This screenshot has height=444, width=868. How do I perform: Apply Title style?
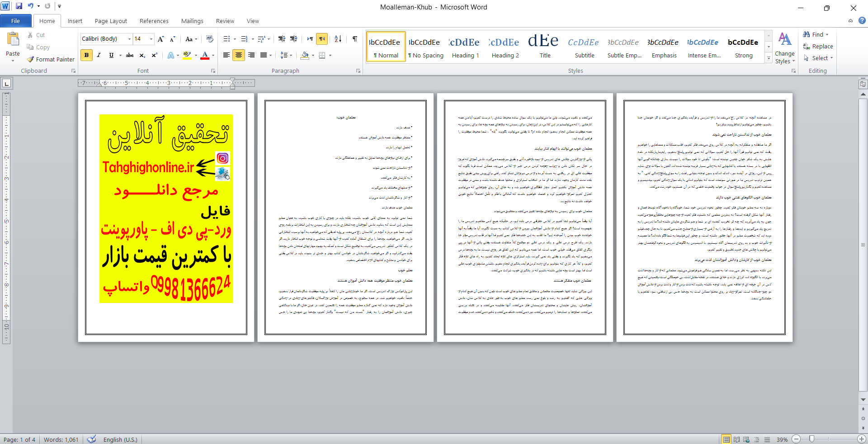click(x=545, y=47)
